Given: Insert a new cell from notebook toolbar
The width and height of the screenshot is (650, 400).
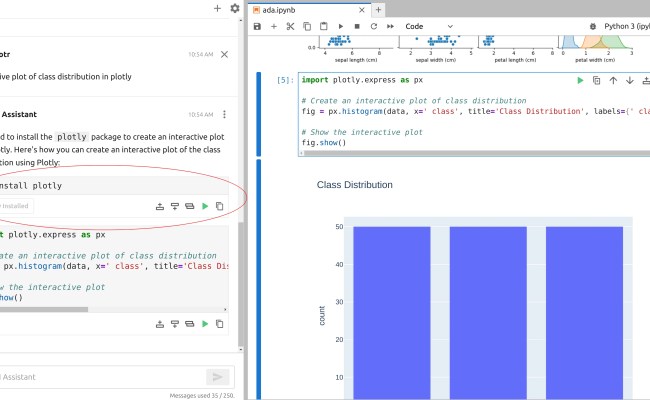Looking at the screenshot, I should click(274, 27).
